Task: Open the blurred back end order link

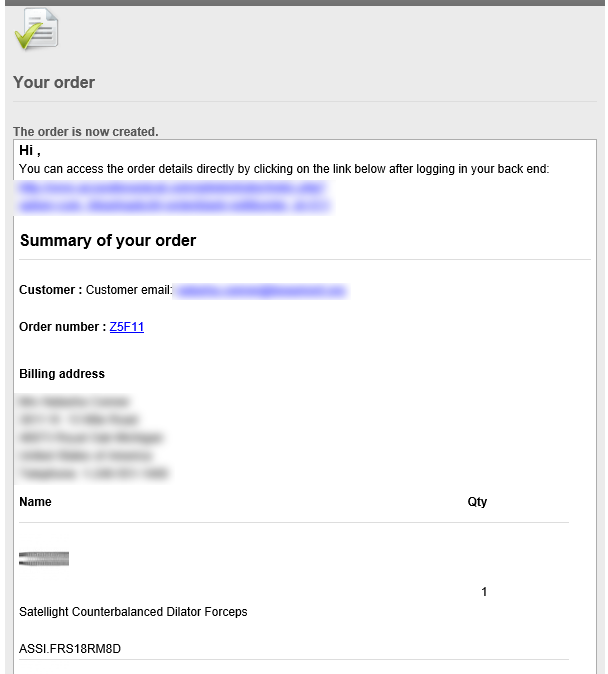Action: 174,197
